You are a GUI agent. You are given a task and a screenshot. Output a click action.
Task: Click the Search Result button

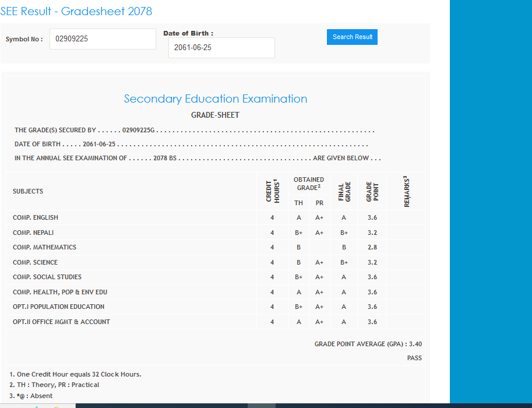pos(352,37)
